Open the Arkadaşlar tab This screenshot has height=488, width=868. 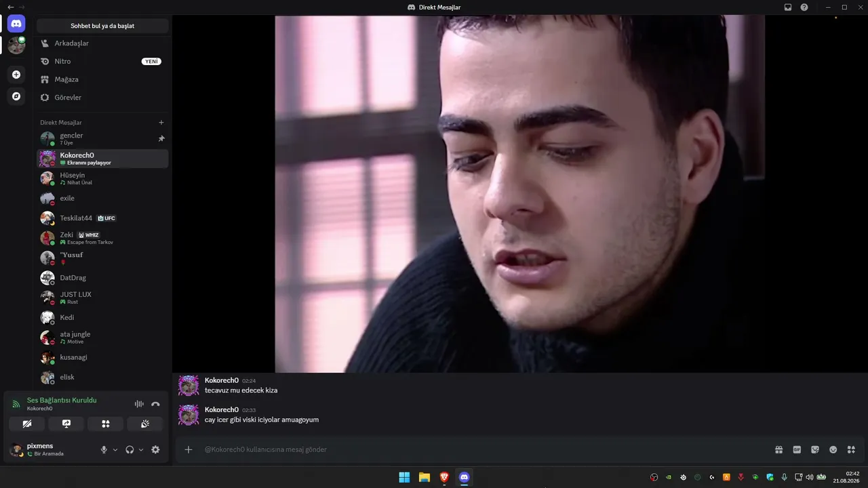pos(102,43)
